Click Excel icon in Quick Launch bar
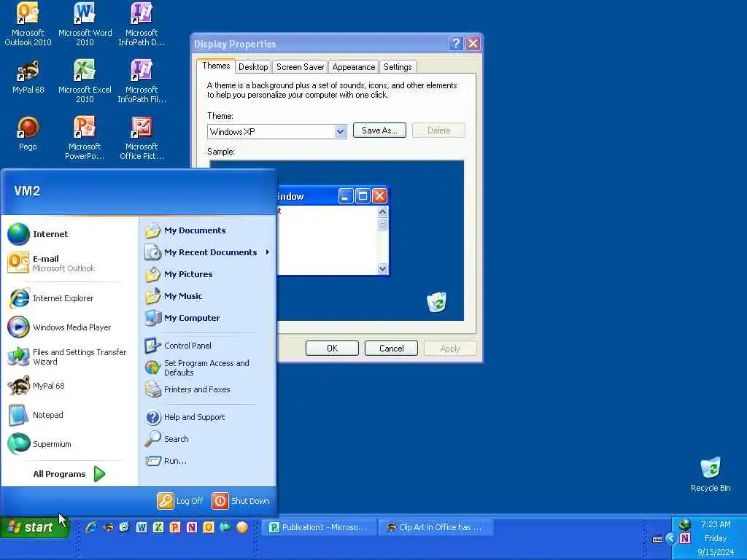Screen dimensions: 747x560 coord(158,527)
